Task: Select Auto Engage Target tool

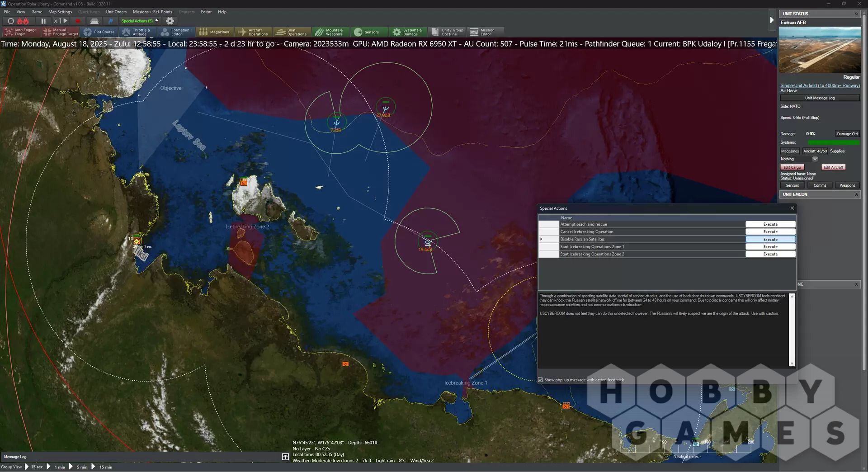Action: pyautogui.click(x=21, y=32)
